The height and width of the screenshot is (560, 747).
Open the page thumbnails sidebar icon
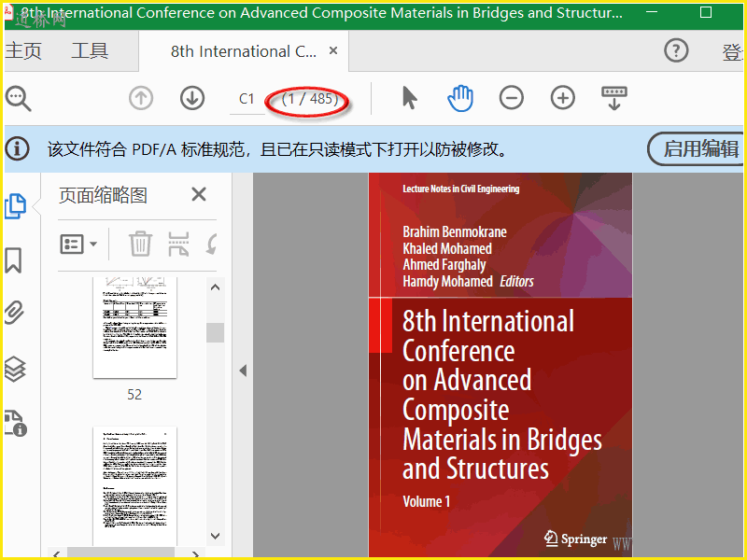coord(15,206)
